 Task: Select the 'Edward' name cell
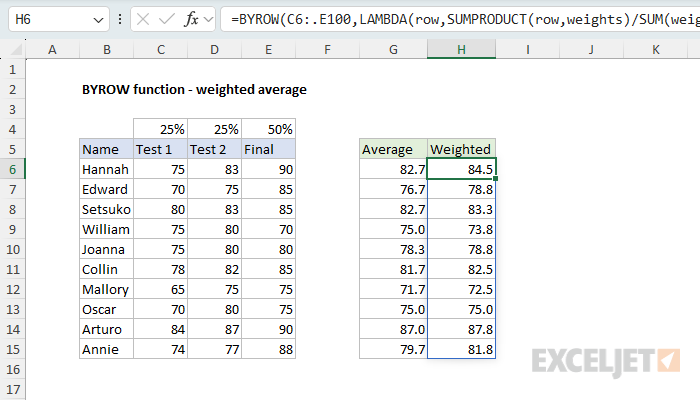[x=107, y=190]
